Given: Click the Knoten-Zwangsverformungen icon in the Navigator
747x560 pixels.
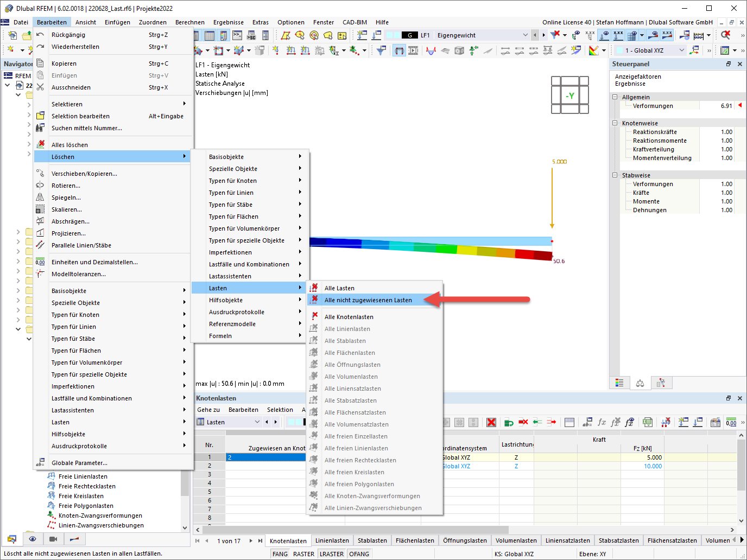Looking at the screenshot, I should point(51,516).
